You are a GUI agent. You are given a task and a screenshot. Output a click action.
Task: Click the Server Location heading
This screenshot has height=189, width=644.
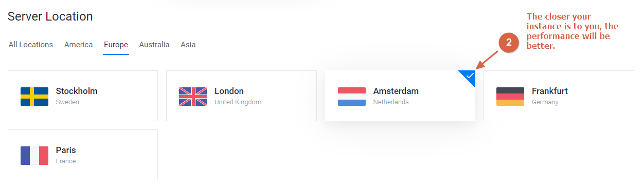(x=50, y=16)
